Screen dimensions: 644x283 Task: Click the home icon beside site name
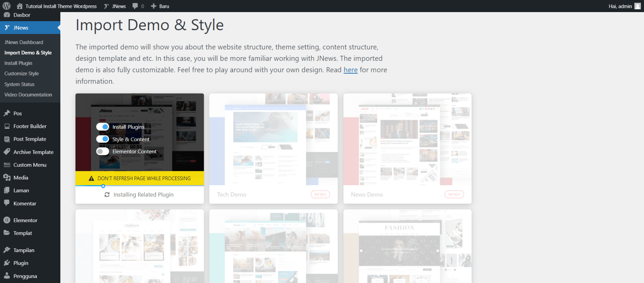(x=20, y=6)
